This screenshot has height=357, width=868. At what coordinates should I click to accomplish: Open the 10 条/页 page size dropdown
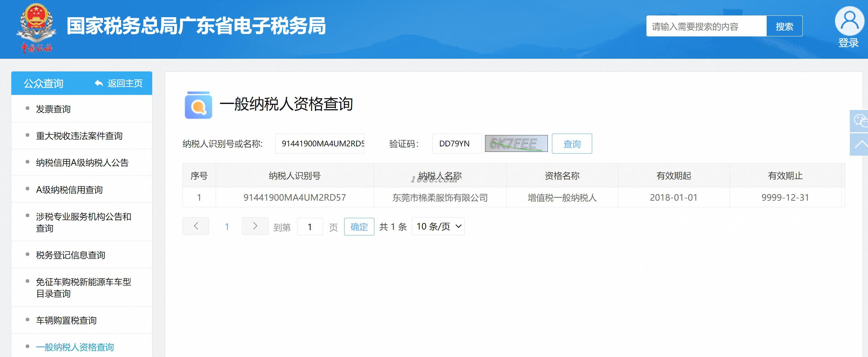click(438, 226)
